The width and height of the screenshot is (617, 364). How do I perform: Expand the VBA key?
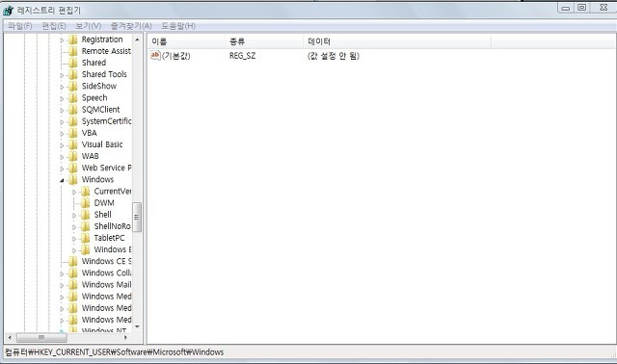(62, 134)
